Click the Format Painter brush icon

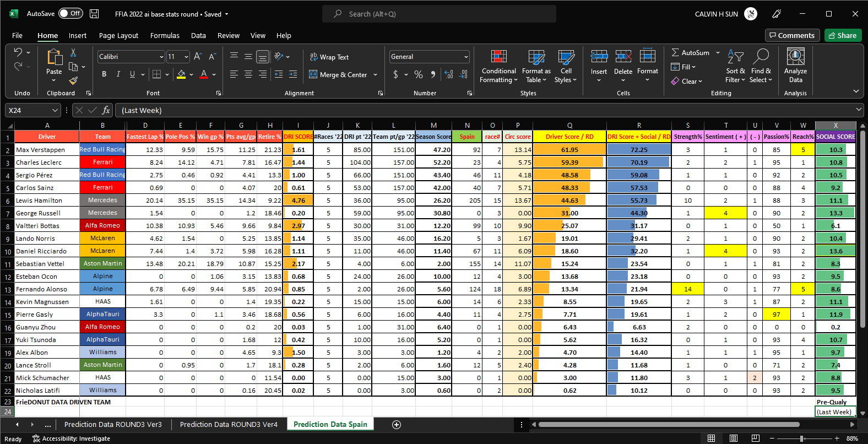pyautogui.click(x=73, y=80)
